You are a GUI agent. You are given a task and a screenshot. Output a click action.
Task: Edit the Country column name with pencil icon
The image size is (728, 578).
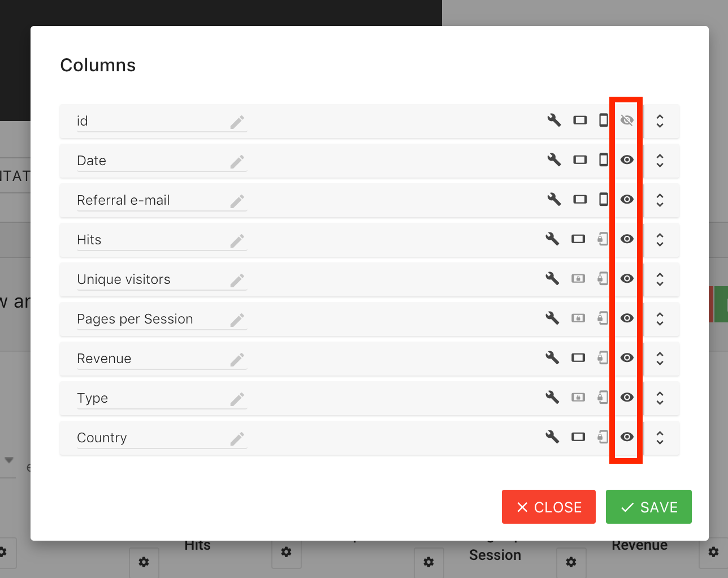pos(237,437)
